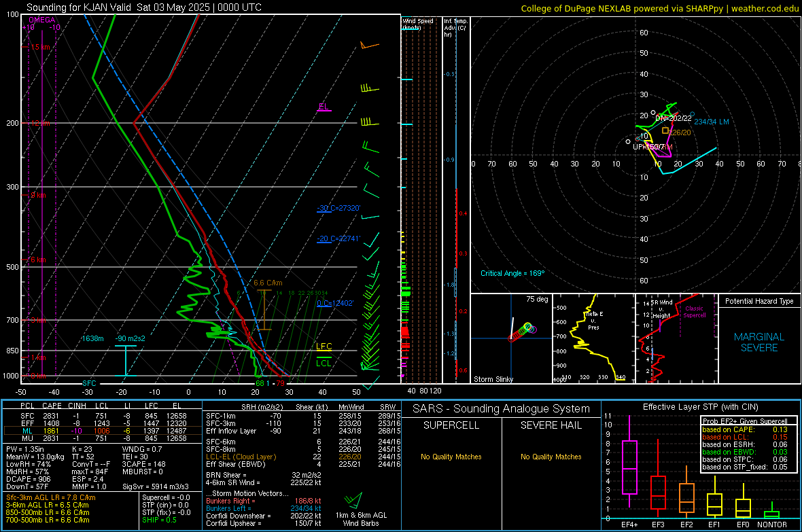
Task: Click the based on CAPE: 0.13 line
Action: point(745,429)
